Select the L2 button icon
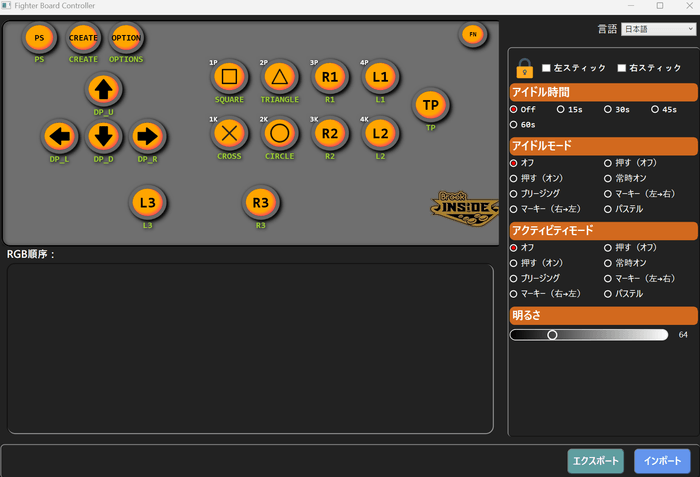Viewport: 700px width, 477px height. pos(380,134)
